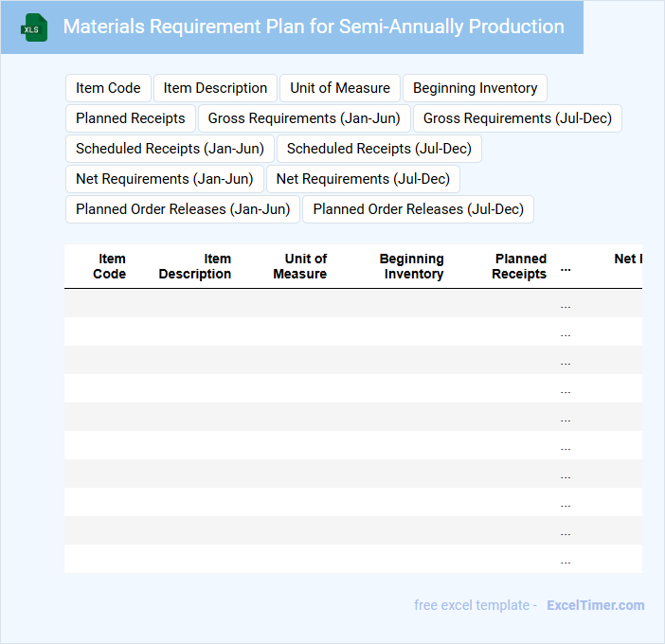Click the Planned Receipts column header

click(520, 266)
